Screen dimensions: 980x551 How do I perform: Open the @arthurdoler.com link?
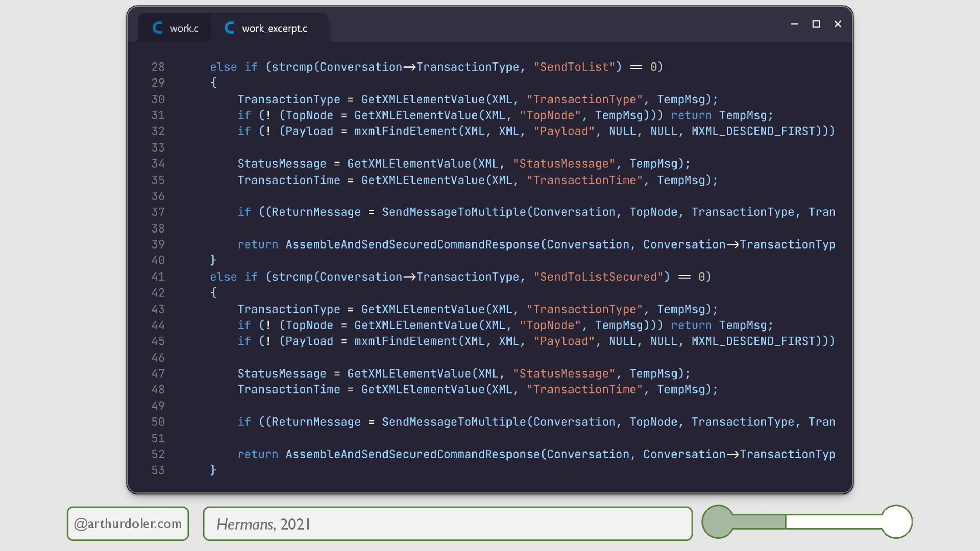click(x=128, y=523)
